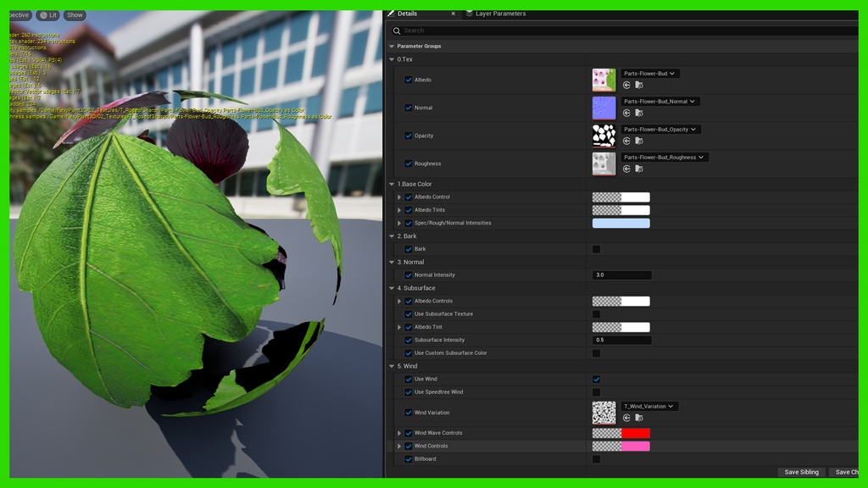Open the Parts-Flower-Bud texture dropdown

[650, 74]
